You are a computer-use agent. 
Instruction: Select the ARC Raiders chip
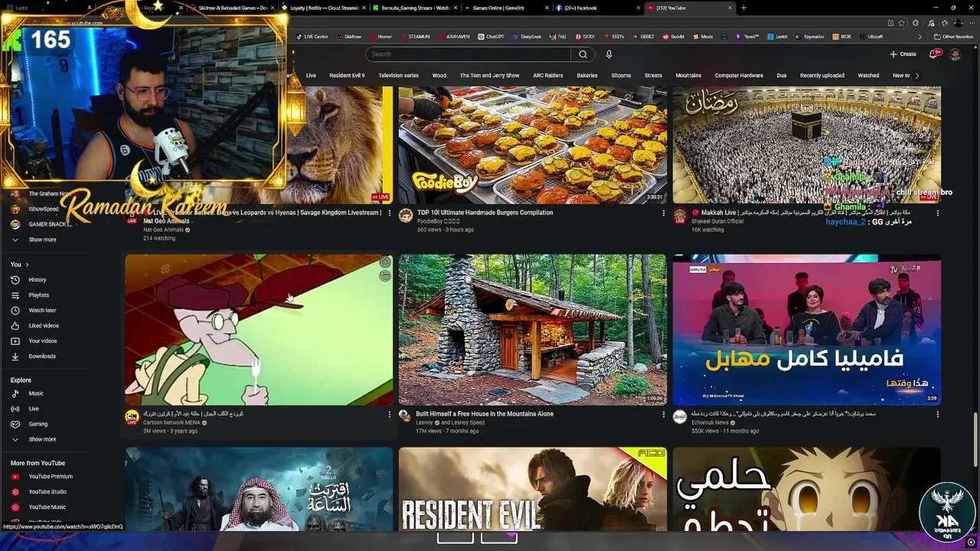548,75
